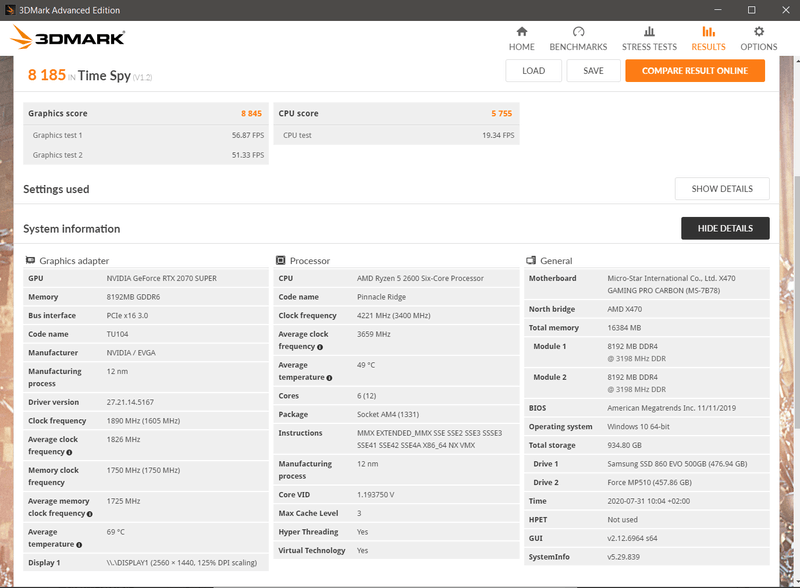
Task: Click info icon beside GPU average clock frequency
Action: click(69, 452)
